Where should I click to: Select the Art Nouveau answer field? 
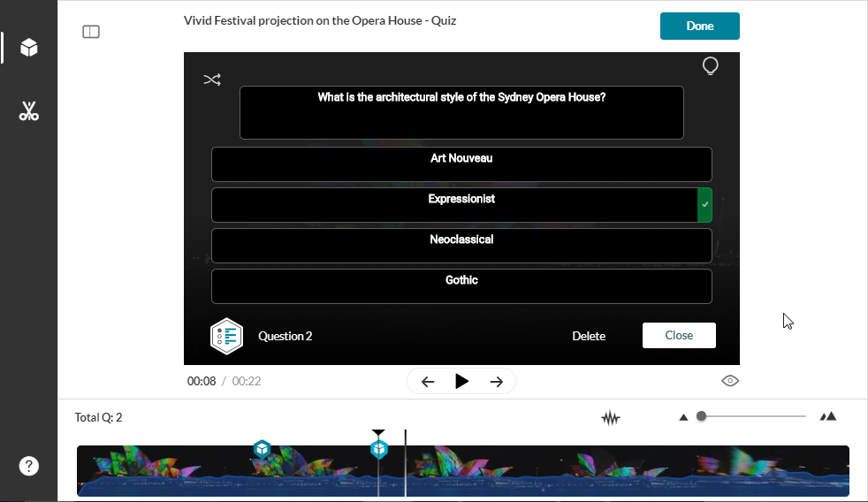[x=461, y=164]
